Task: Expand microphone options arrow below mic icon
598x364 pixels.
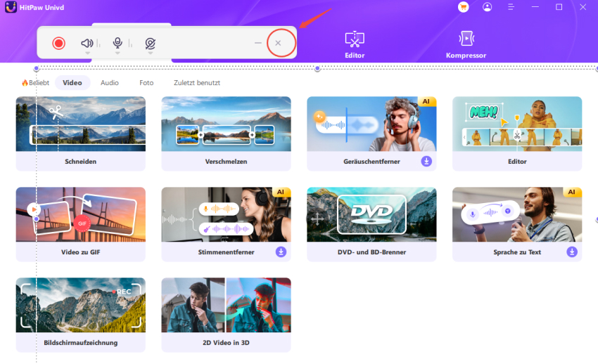Action: tap(117, 53)
